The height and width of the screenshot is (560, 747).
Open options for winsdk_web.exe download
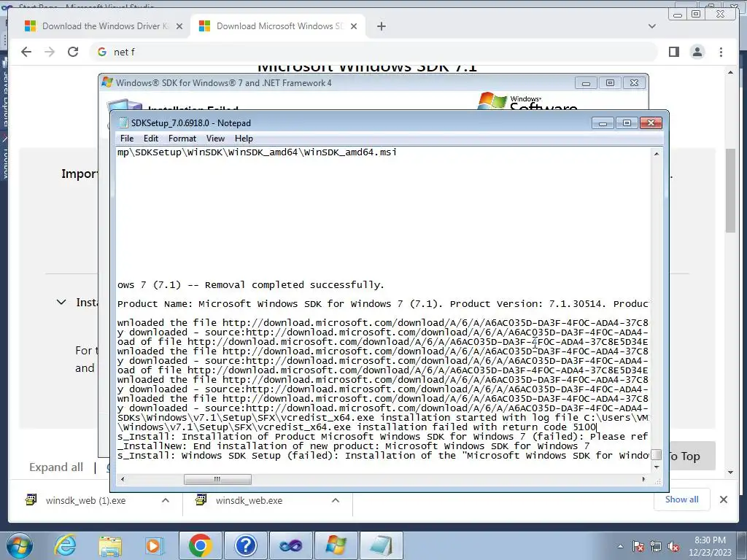(336, 500)
